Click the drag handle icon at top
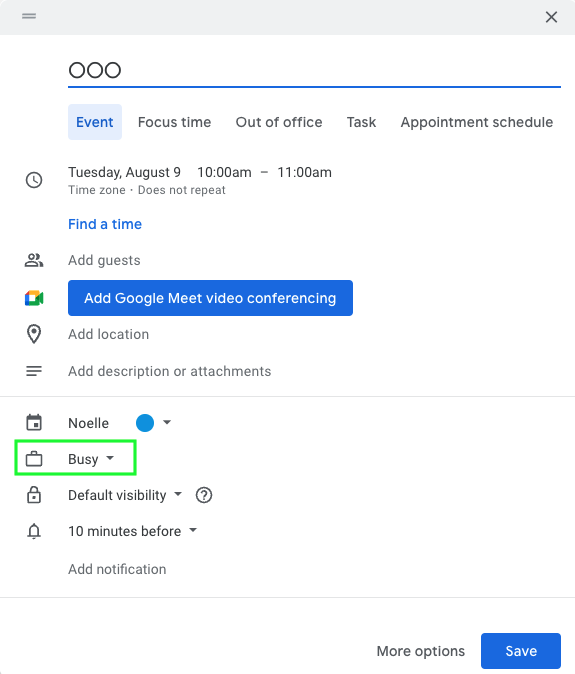575x674 pixels. pos(29,16)
